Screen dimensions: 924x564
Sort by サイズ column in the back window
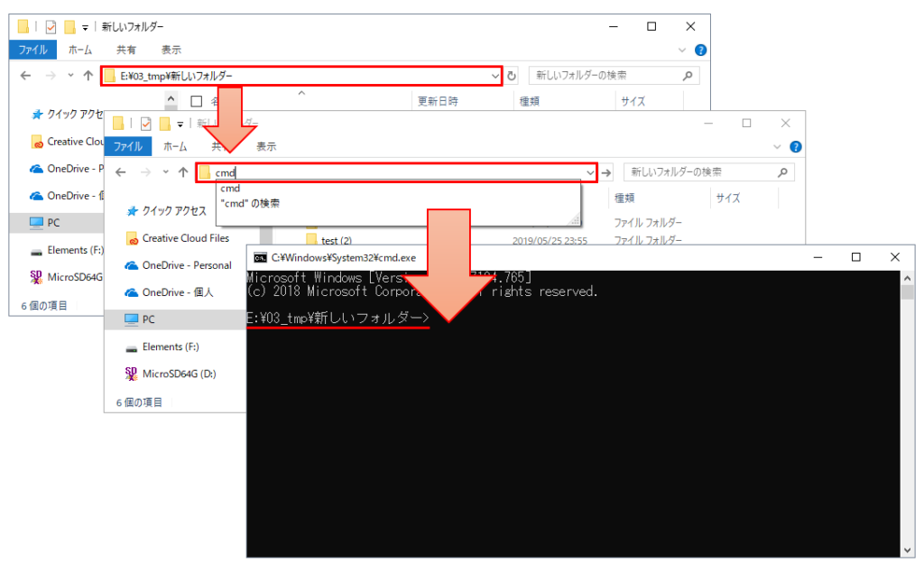click(x=633, y=101)
